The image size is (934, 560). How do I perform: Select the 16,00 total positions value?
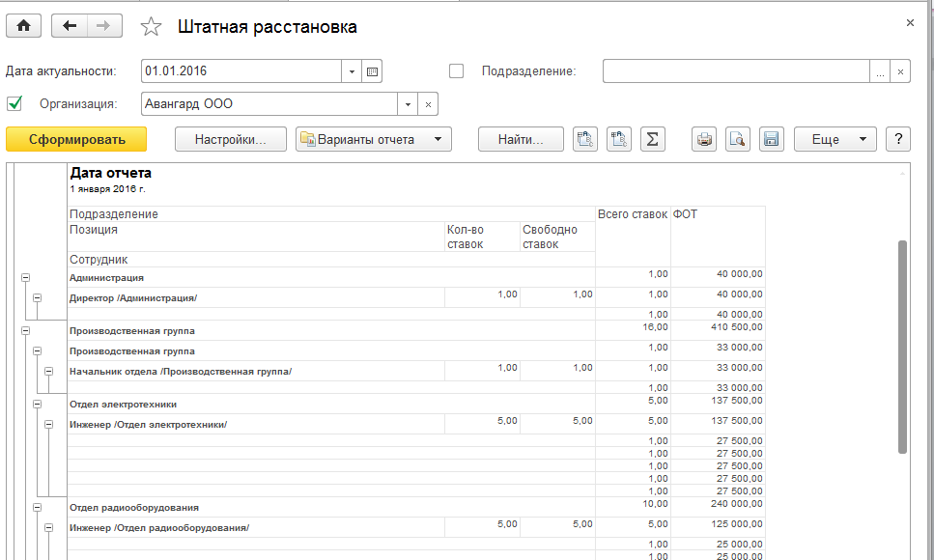(655, 327)
